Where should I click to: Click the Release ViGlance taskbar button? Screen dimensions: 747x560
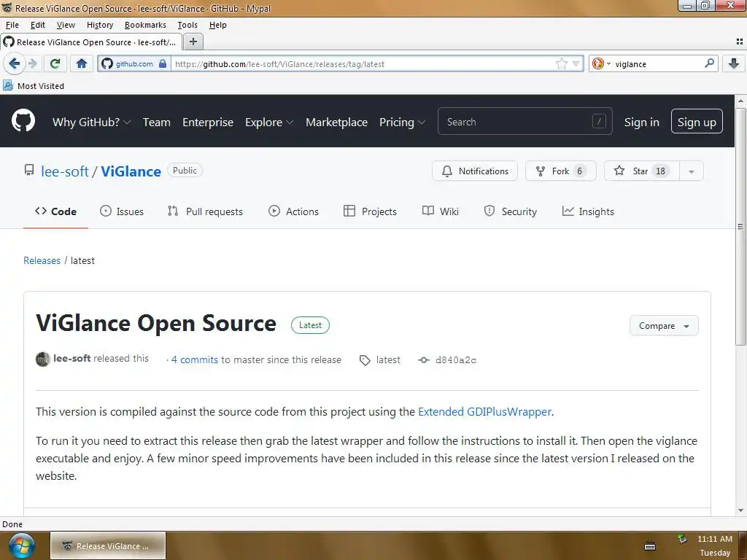coord(108,545)
